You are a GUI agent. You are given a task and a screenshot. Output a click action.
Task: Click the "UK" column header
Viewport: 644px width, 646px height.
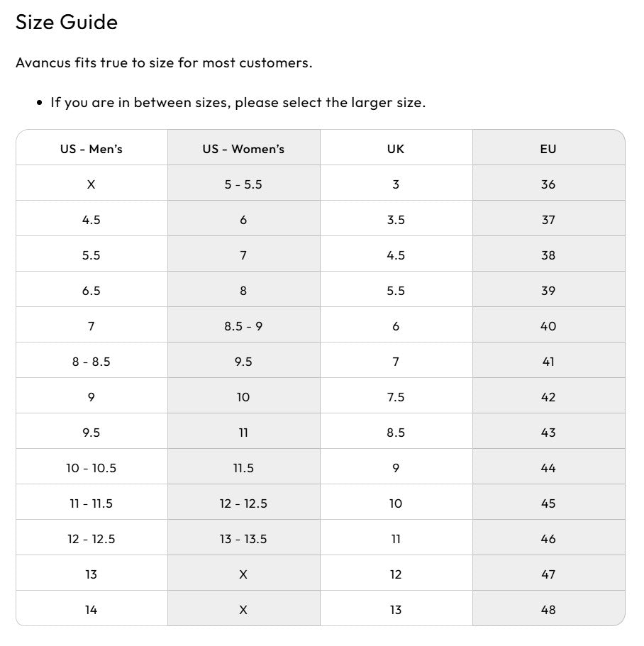coord(396,149)
